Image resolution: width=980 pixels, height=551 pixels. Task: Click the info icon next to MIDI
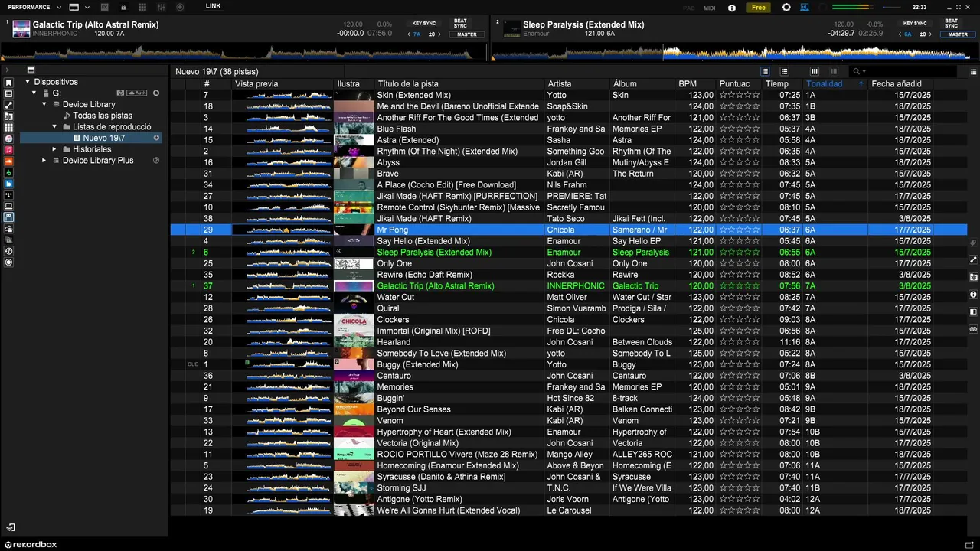coord(731,8)
